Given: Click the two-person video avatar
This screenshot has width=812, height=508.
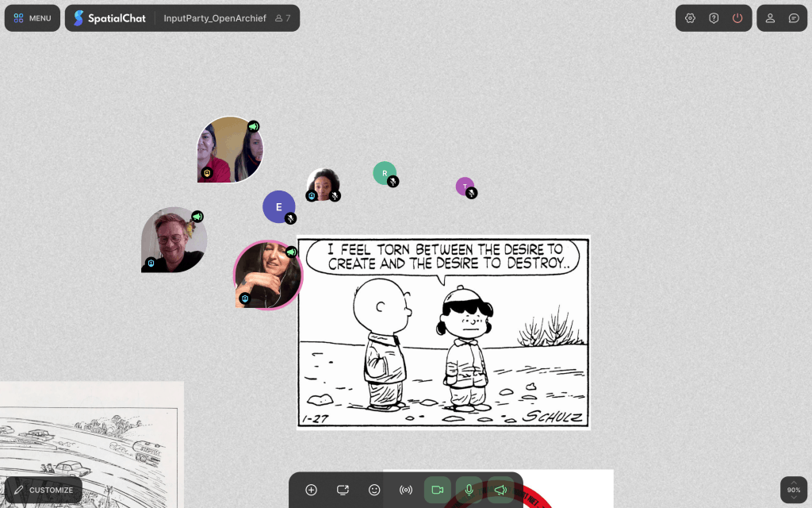Looking at the screenshot, I should [231, 149].
